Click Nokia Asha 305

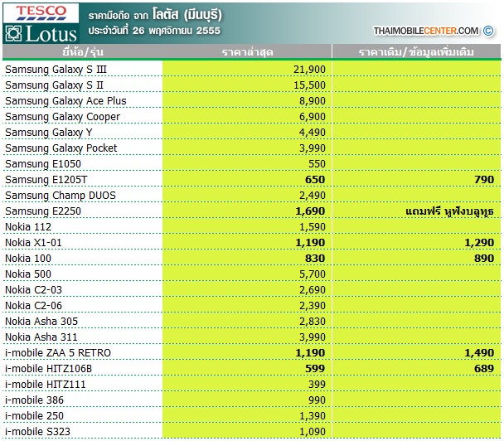coord(41,321)
